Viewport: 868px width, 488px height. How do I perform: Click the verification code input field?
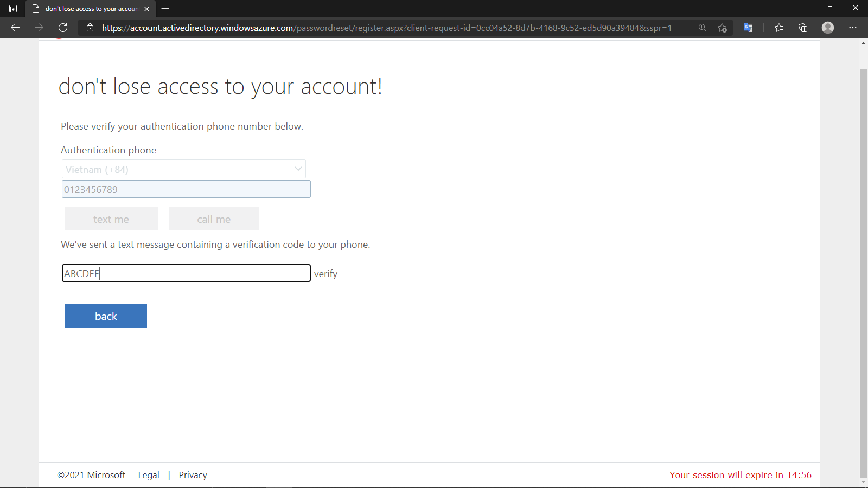pyautogui.click(x=186, y=273)
